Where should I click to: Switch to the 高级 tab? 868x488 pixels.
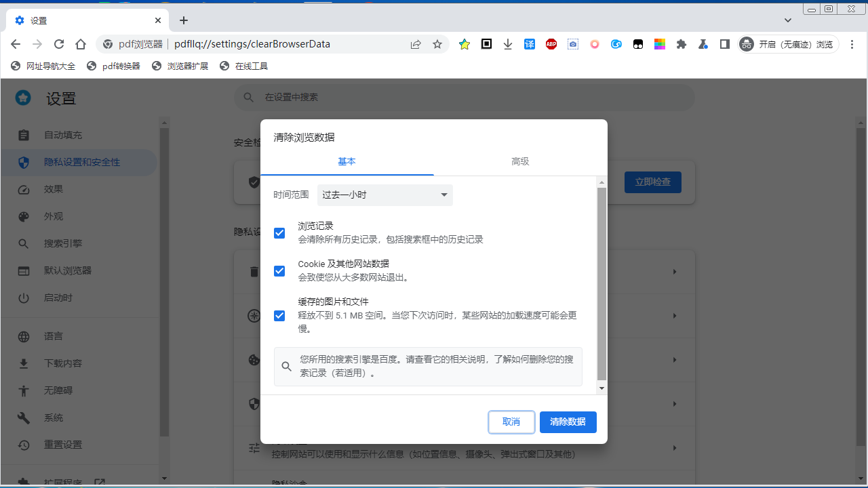point(520,161)
